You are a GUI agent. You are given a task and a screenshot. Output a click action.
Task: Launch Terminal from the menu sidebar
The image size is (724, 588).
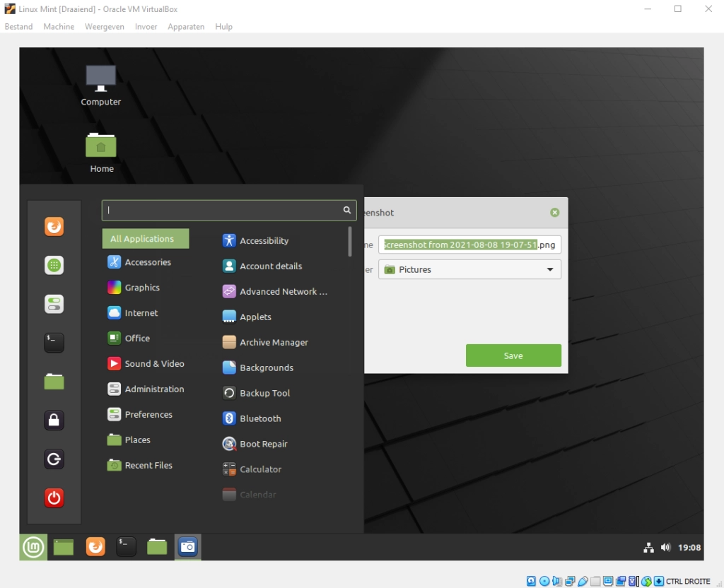tap(54, 343)
